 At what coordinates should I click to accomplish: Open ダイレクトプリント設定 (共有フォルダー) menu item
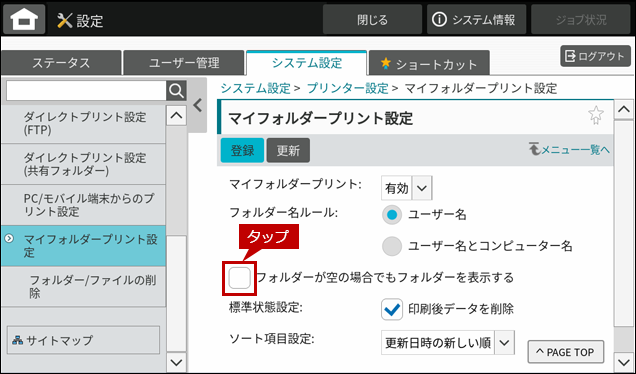pos(83,164)
